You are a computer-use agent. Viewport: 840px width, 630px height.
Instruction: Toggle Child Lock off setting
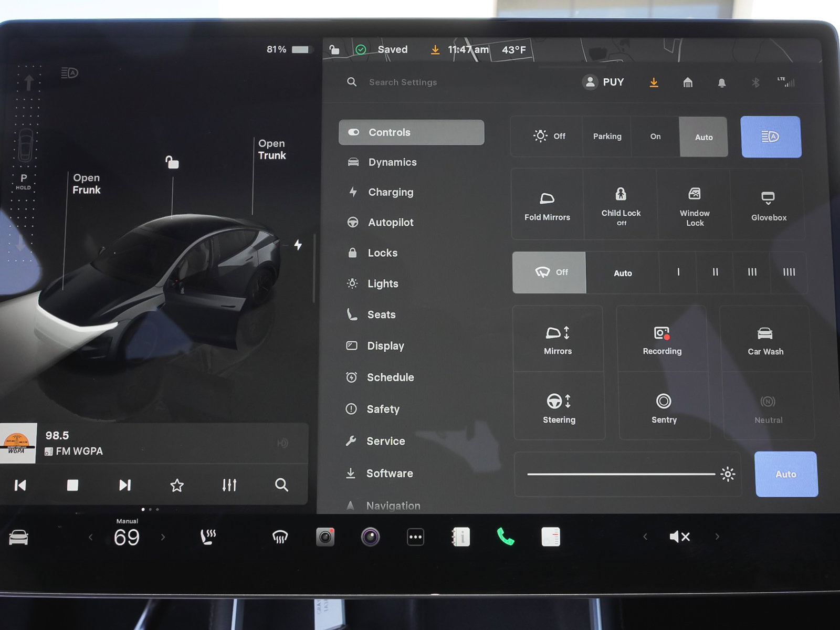pos(621,205)
